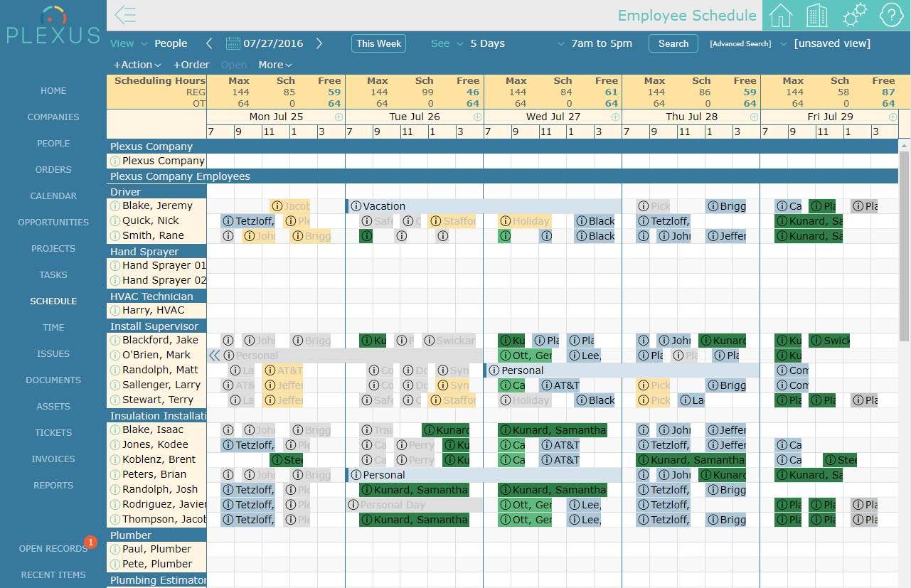Select Blake Jeremy's Vacation entry
The image size is (911, 588).
click(x=484, y=206)
